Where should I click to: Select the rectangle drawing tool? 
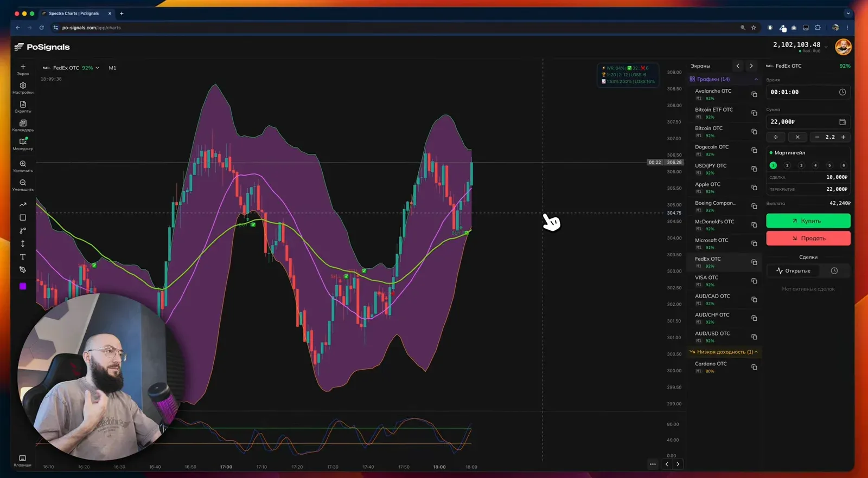pos(23,217)
